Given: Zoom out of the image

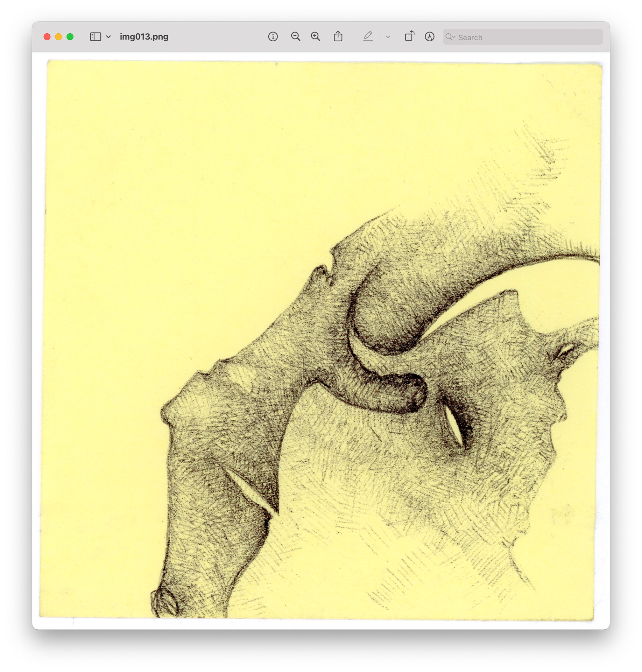Looking at the screenshot, I should coord(295,37).
